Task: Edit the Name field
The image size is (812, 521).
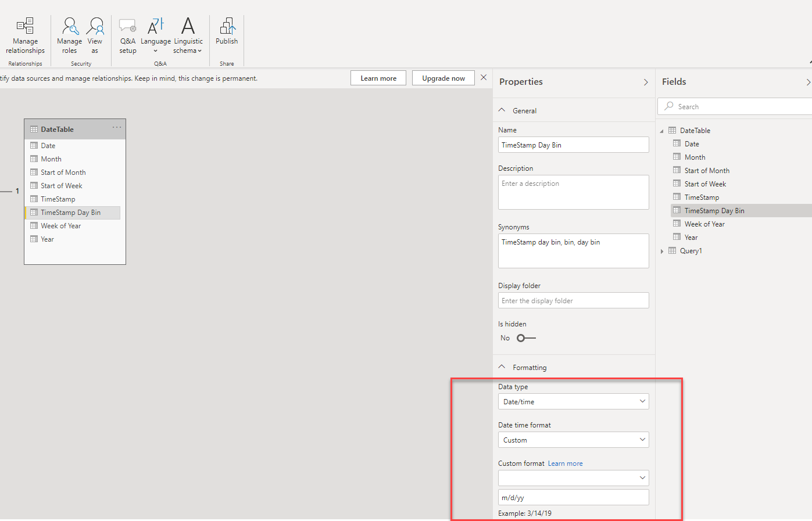Action: tap(573, 145)
